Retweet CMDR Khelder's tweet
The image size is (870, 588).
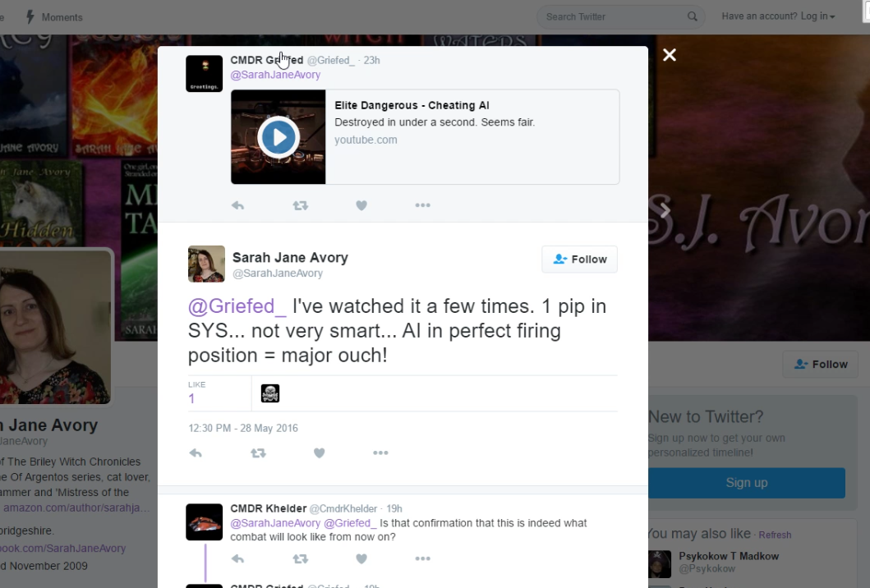coord(300,558)
